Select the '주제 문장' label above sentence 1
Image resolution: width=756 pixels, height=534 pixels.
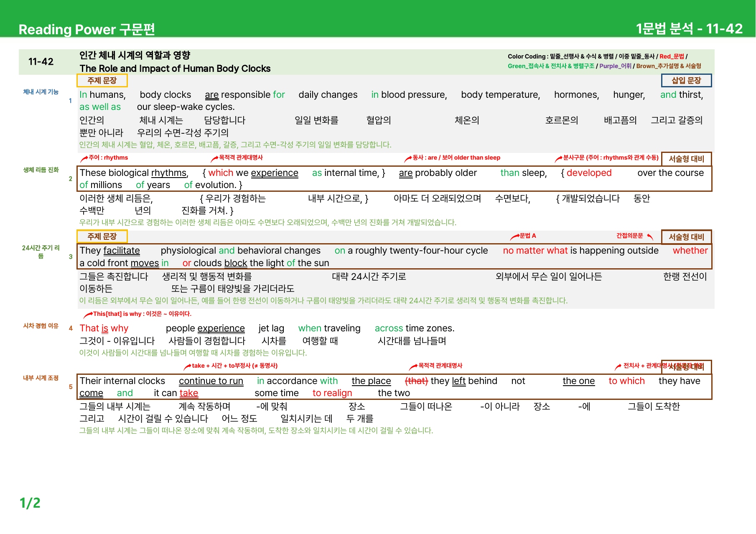[x=102, y=81]
